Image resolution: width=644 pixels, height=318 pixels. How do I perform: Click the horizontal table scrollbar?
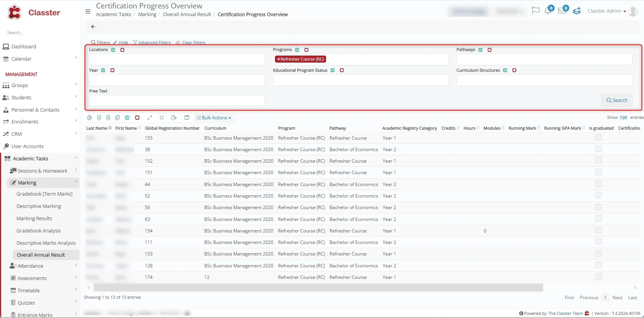pos(318,288)
